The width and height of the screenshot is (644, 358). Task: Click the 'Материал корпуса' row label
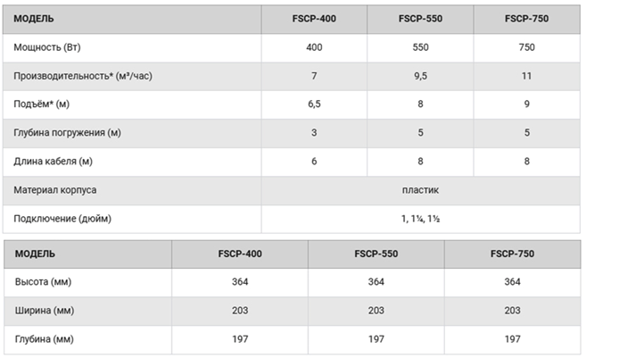point(55,190)
